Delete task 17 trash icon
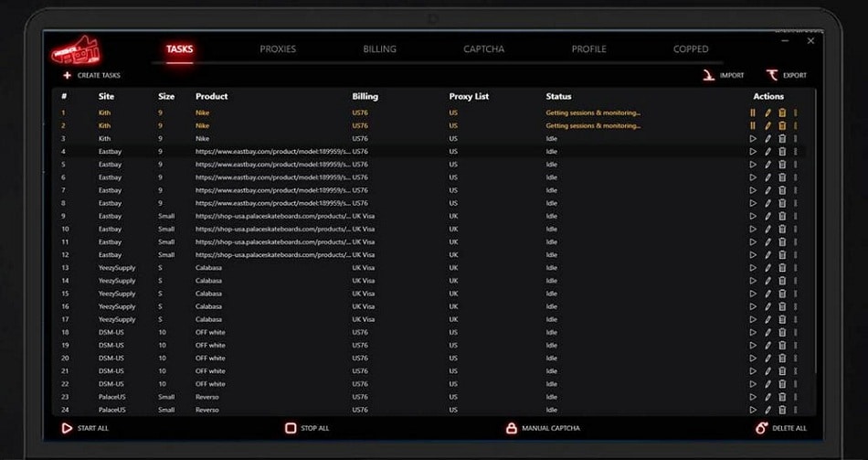Image resolution: width=868 pixels, height=460 pixels. point(782,319)
